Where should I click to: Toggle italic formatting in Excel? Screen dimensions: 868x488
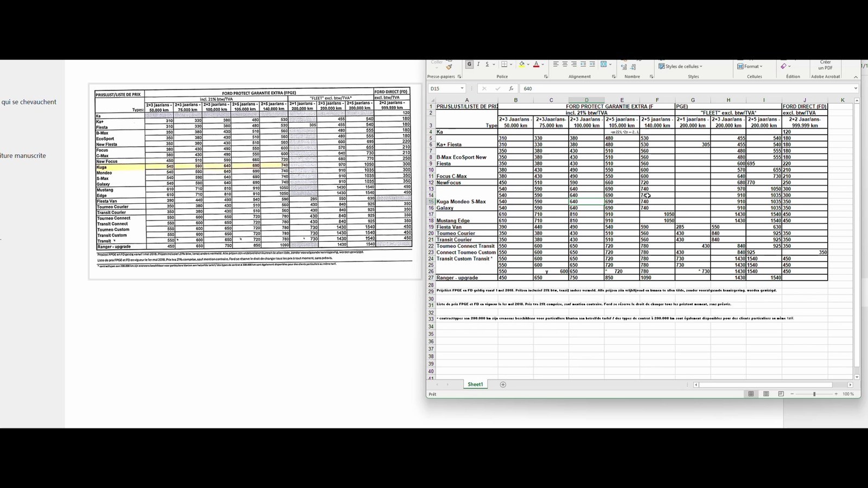click(x=478, y=65)
